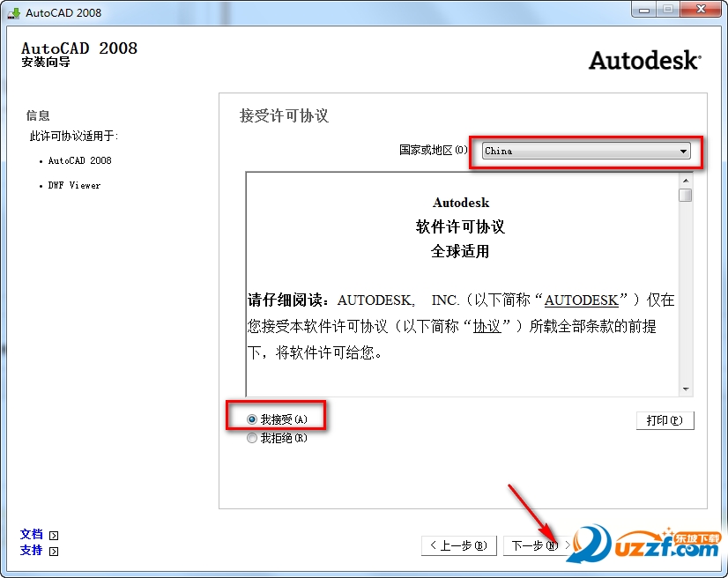Minimize the AutoCAD 2008 installer window
728x578 pixels.
(x=643, y=10)
